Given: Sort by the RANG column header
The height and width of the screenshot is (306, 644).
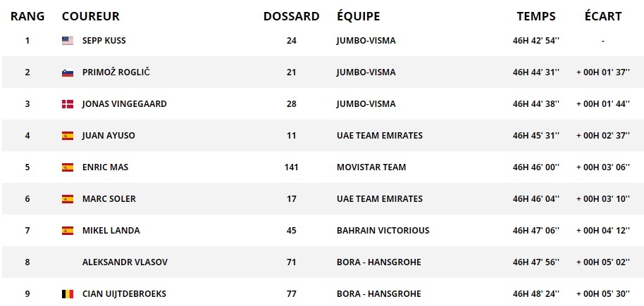Looking at the screenshot, I should coord(27,16).
